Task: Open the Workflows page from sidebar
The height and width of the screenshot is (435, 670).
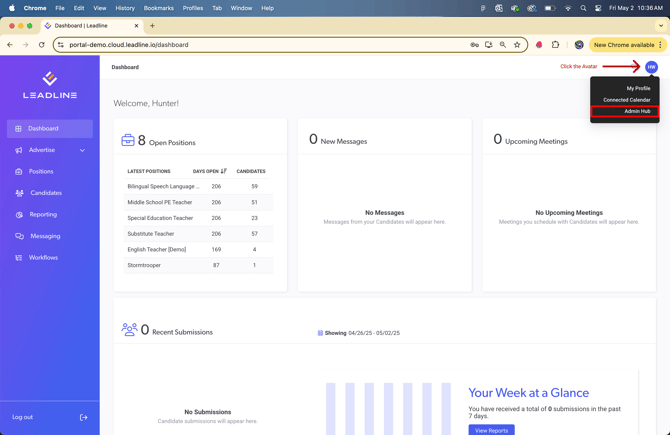Action: click(x=50, y=258)
